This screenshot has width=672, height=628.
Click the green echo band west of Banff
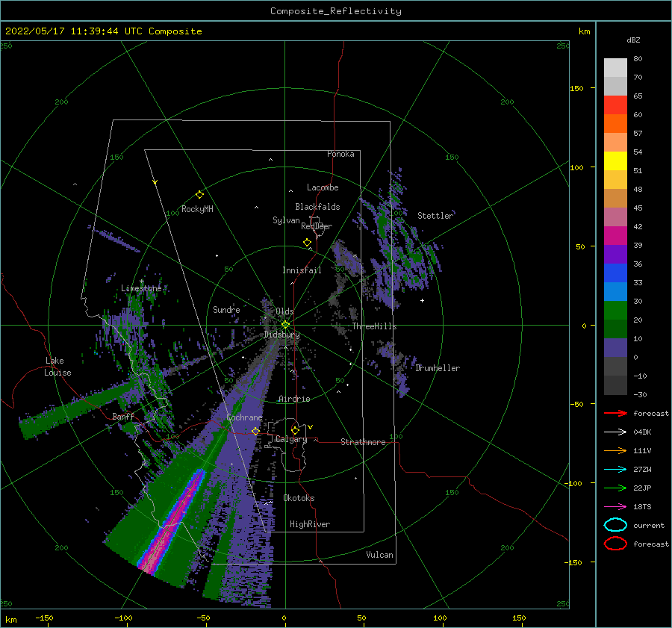click(x=77, y=408)
